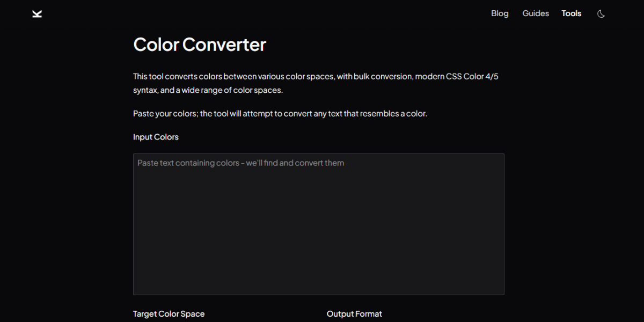644x322 pixels.
Task: Open the Output Format selector area
Action: (x=354, y=313)
